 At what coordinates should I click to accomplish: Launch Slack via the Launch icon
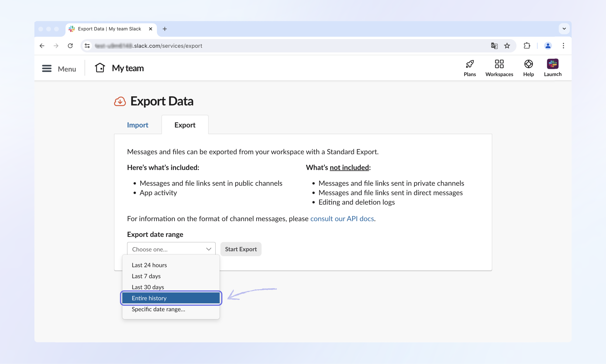pos(552,64)
